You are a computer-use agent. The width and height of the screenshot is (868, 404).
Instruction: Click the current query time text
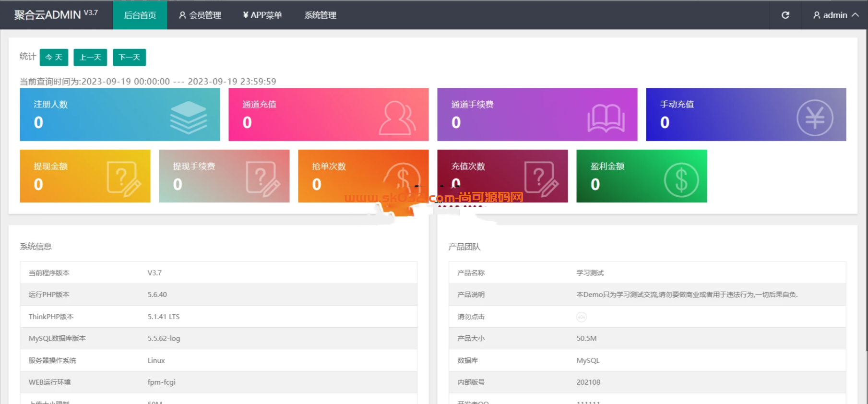click(x=148, y=82)
